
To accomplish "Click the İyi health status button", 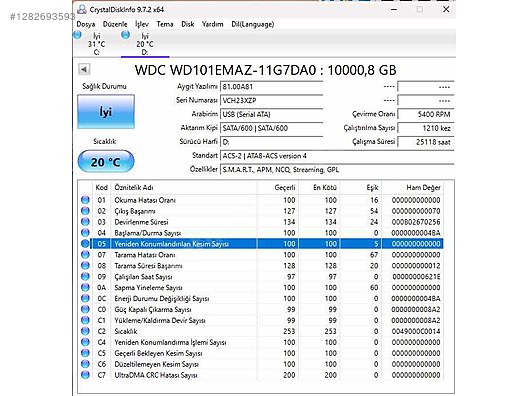I will (x=106, y=111).
